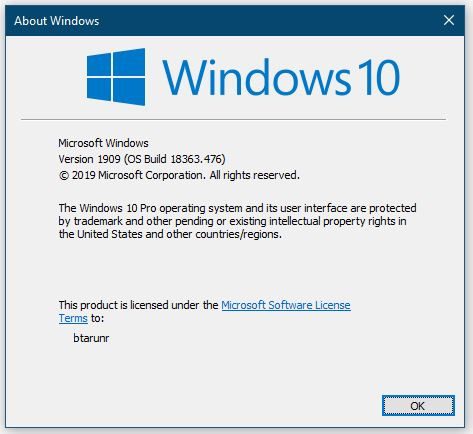The height and width of the screenshot is (434, 473).
Task: Click the lower-right pane of the Windows logo
Action: coord(129,91)
